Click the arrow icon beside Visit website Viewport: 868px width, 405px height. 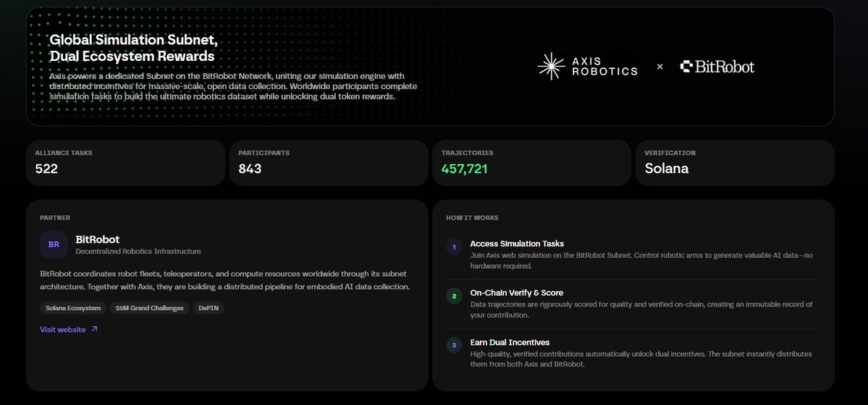coord(94,329)
